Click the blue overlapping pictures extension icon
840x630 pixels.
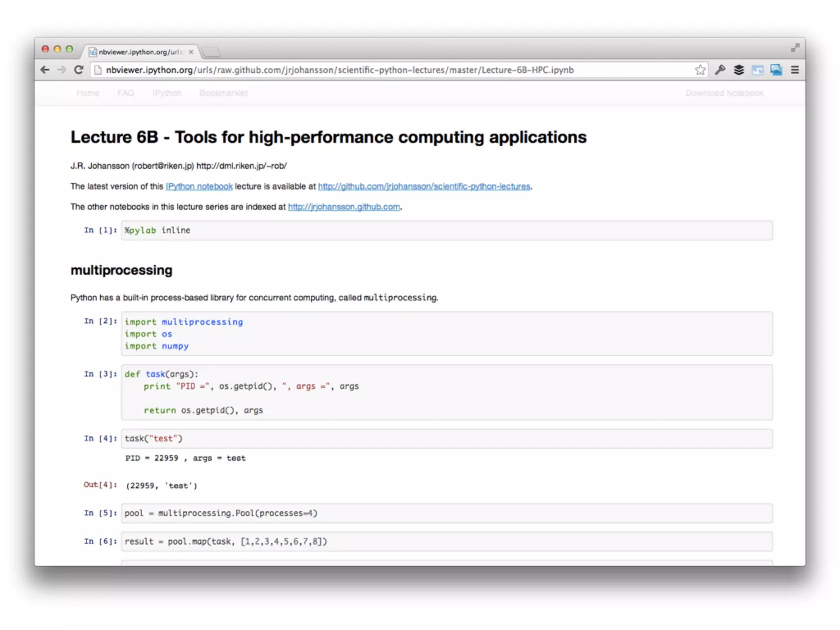tap(776, 70)
